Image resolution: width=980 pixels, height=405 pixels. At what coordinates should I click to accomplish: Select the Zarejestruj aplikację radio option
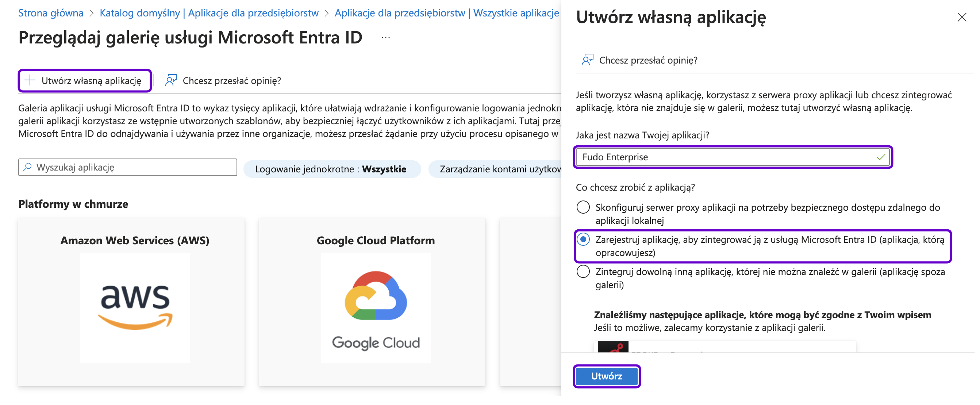(x=583, y=240)
